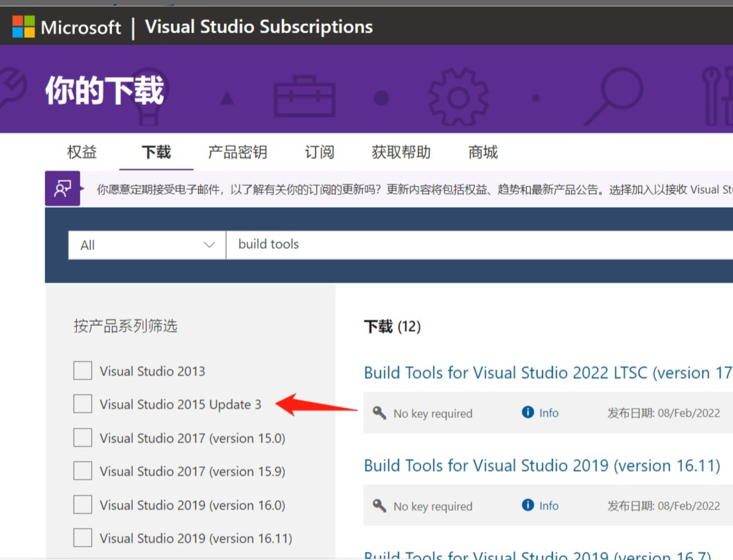This screenshot has width=733, height=560.
Task: Click No key required under Build Tools 2019 16.11
Action: (x=433, y=506)
